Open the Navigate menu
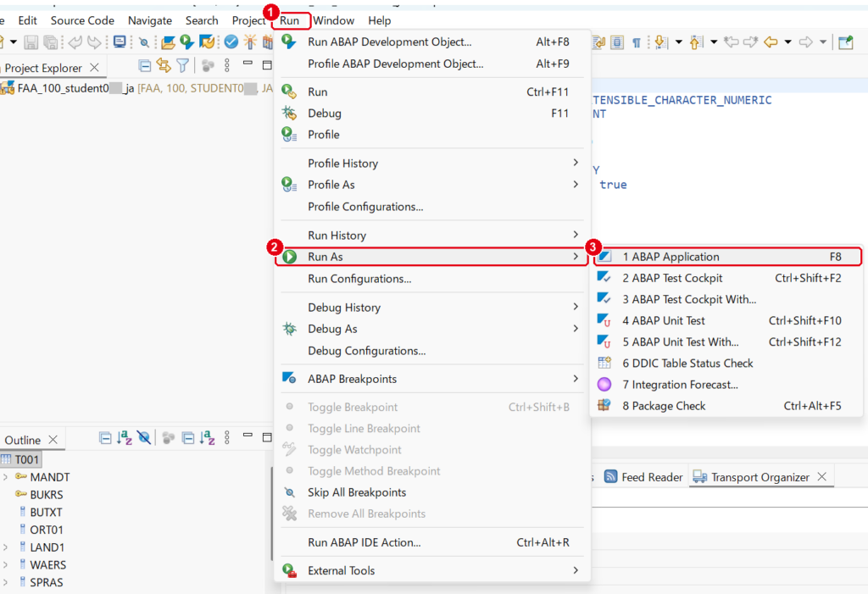 coord(149,20)
